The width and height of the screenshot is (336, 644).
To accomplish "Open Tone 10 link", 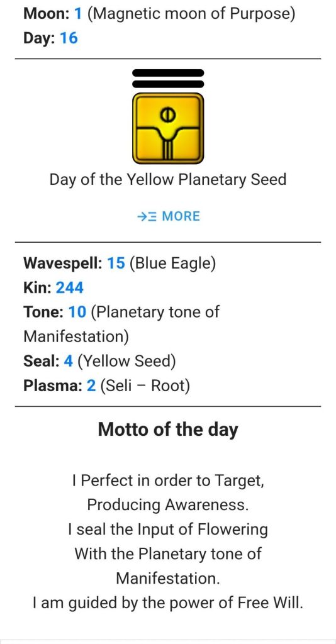I will 77,312.
